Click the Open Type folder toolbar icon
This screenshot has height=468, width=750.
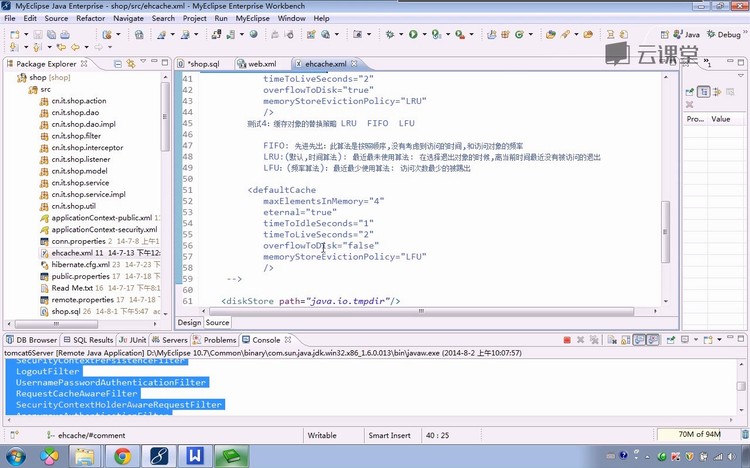551,34
